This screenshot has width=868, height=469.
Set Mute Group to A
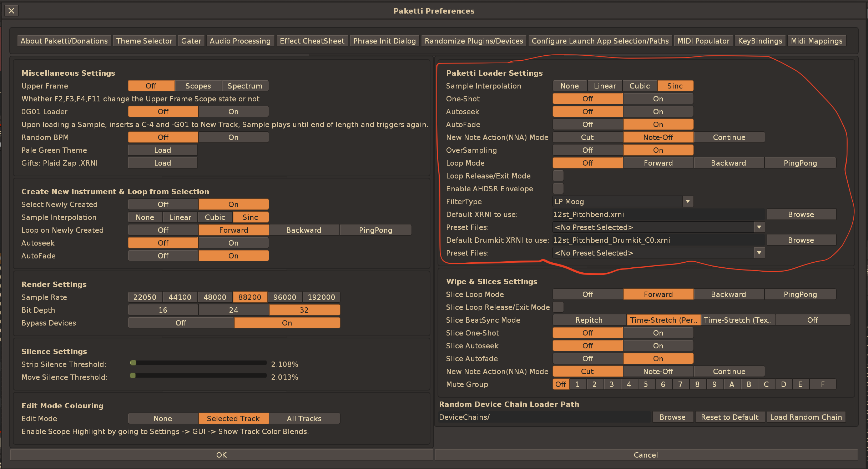(732, 384)
